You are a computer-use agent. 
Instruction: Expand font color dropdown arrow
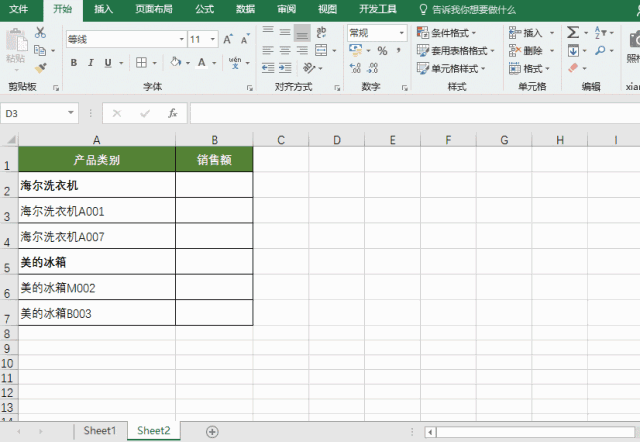coord(214,63)
